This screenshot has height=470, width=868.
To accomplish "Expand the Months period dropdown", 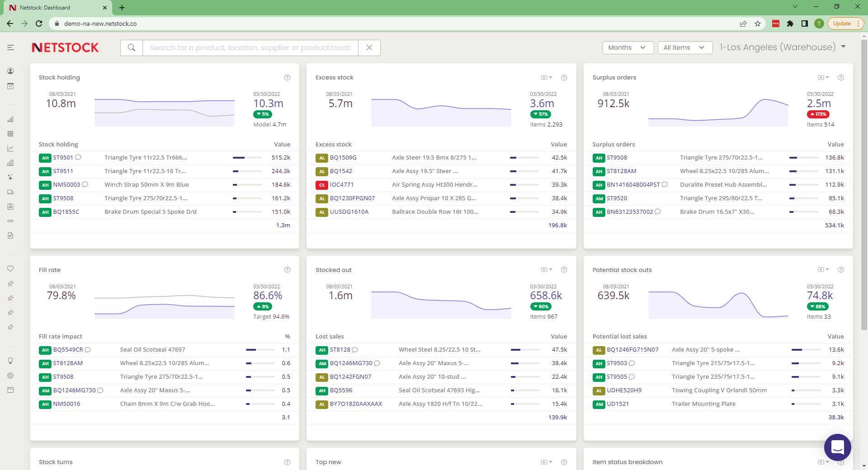I will tap(627, 47).
